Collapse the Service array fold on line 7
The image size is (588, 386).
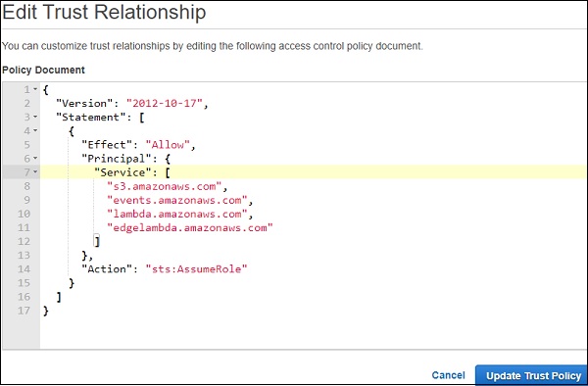35,172
